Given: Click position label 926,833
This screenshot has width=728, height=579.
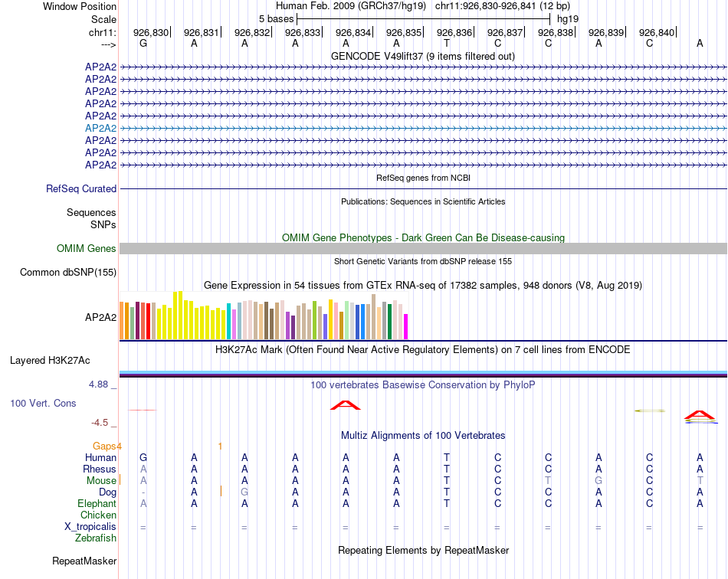Looking at the screenshot, I should point(303,32).
